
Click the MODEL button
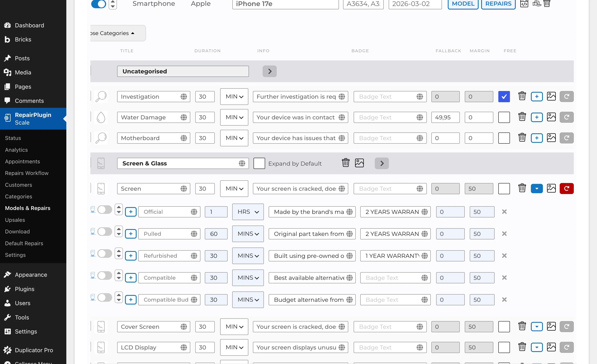point(463,4)
